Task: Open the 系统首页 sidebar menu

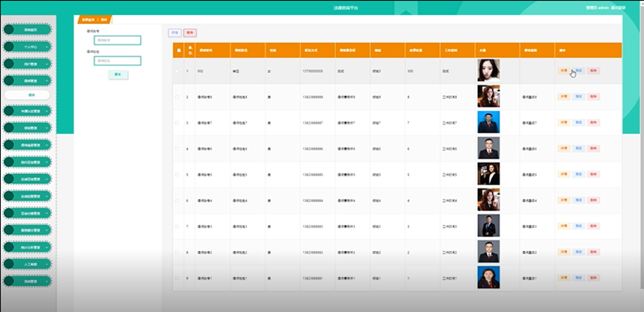Action: pyautogui.click(x=27, y=30)
